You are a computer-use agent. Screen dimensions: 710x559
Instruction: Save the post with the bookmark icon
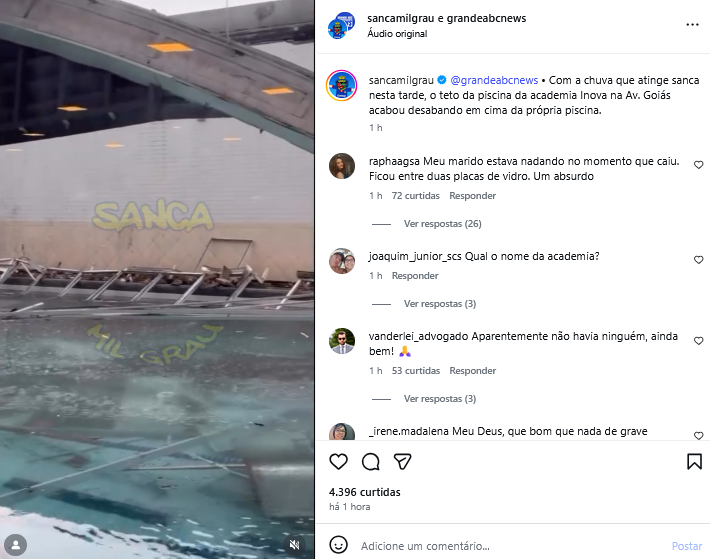pyautogui.click(x=694, y=462)
